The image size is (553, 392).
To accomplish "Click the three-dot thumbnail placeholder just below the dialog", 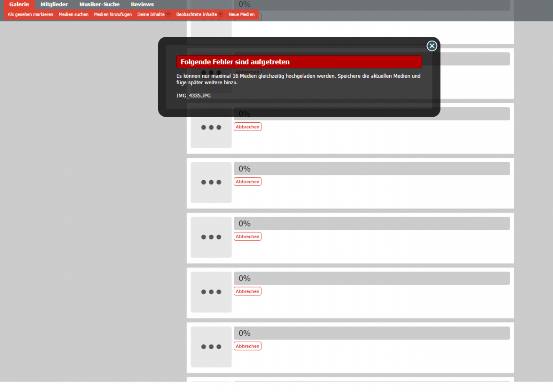I will click(x=211, y=127).
